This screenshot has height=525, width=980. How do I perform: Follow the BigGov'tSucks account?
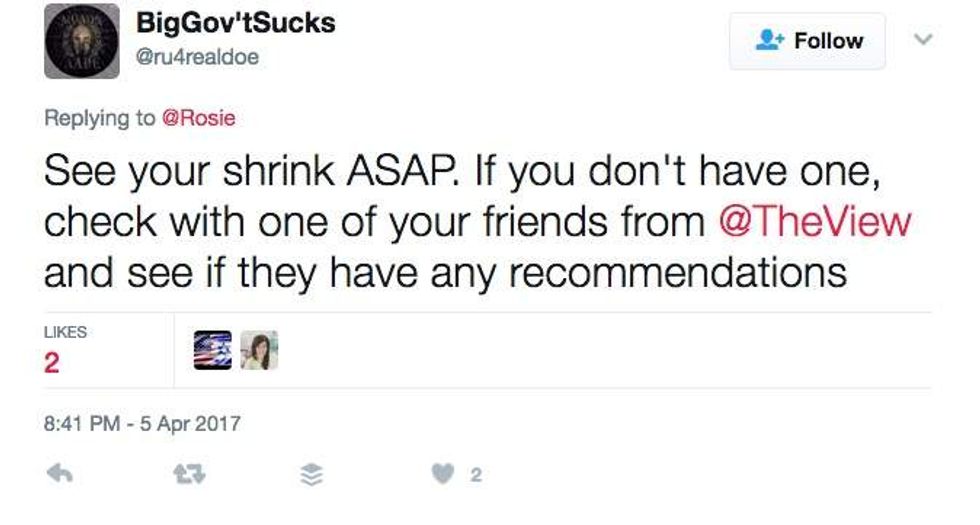pyautogui.click(x=807, y=41)
